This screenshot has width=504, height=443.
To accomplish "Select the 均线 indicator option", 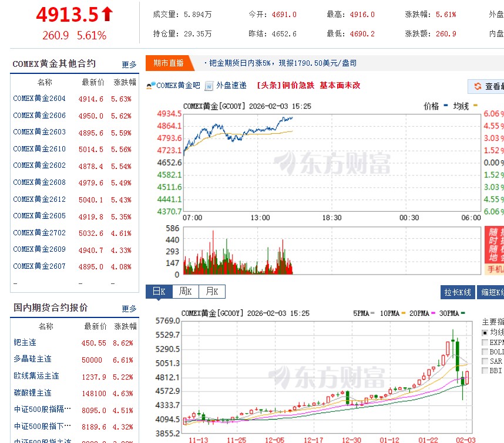I will (483, 332).
